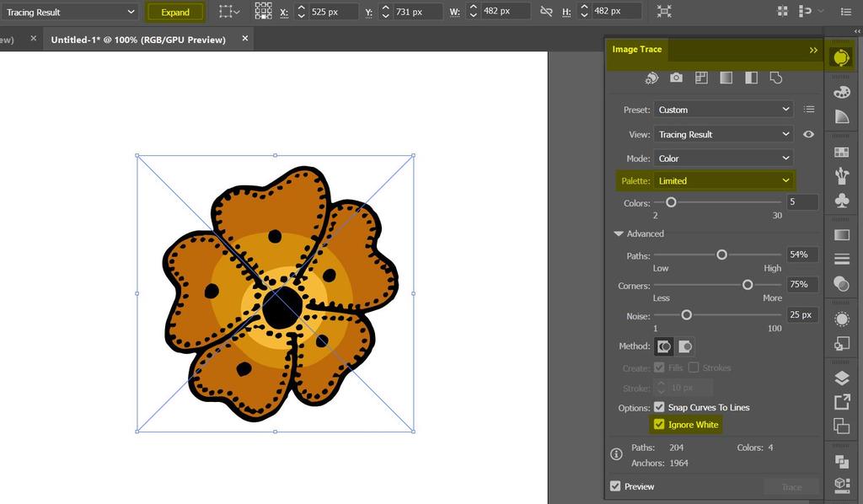Click the Corners slider handle
The height and width of the screenshot is (504, 863).
(748, 285)
